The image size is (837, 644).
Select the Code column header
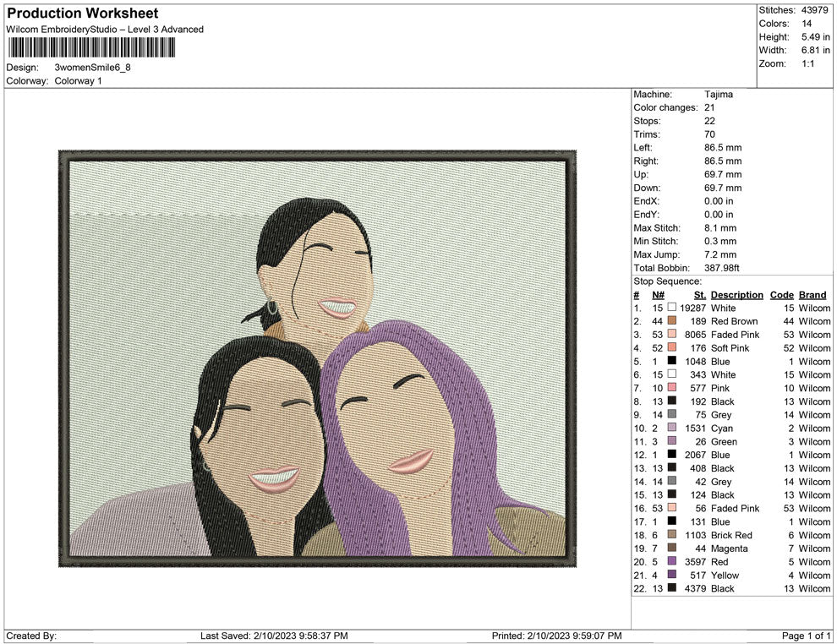click(x=781, y=295)
